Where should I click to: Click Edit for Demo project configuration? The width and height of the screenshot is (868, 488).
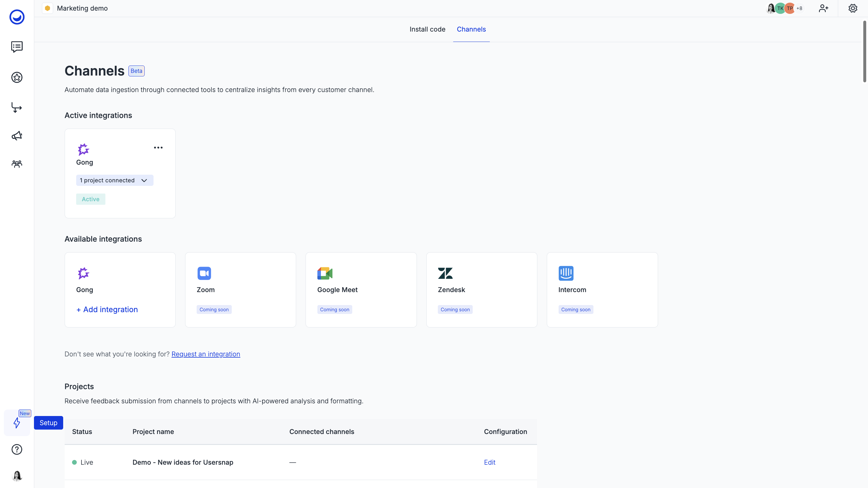(x=489, y=462)
